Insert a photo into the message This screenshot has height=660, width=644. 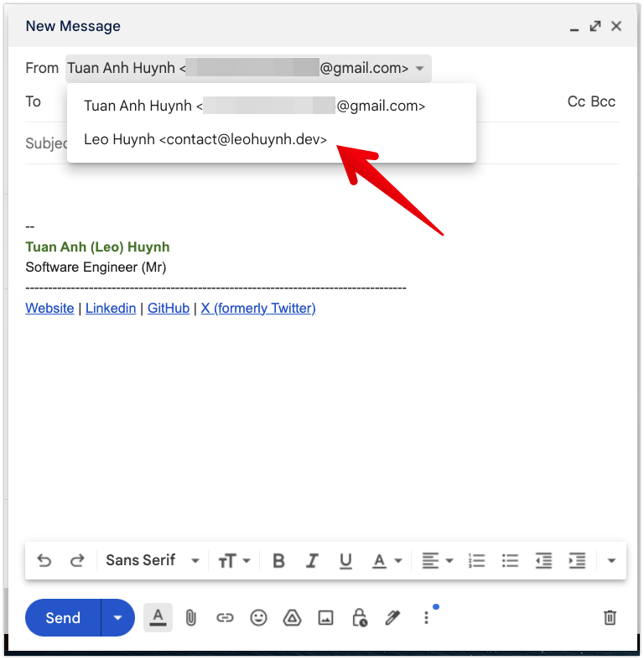(326, 618)
